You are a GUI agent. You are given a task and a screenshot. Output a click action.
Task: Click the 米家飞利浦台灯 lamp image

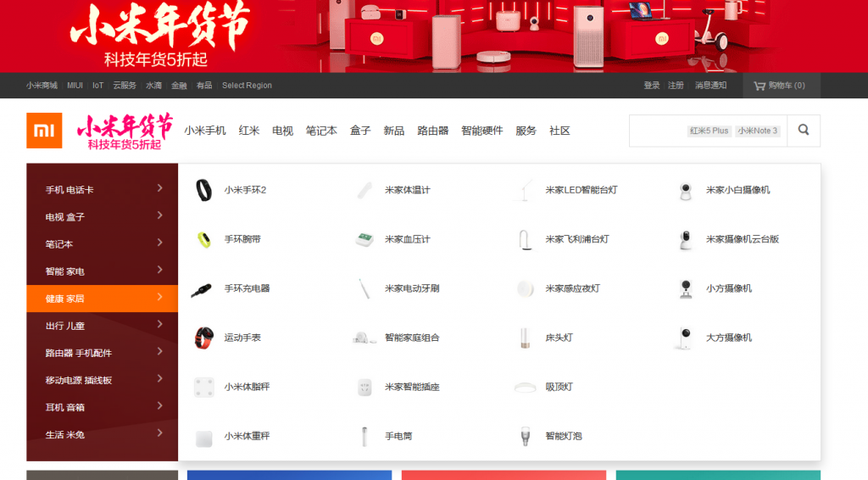pos(525,240)
